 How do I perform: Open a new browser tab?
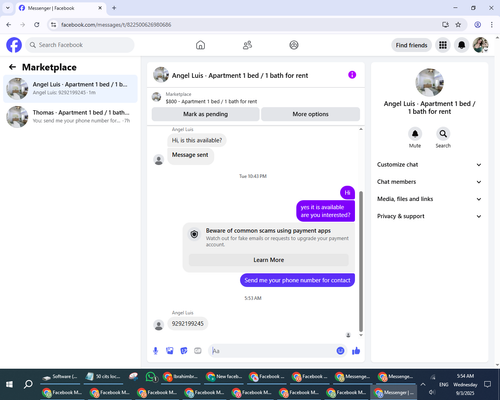(114, 8)
